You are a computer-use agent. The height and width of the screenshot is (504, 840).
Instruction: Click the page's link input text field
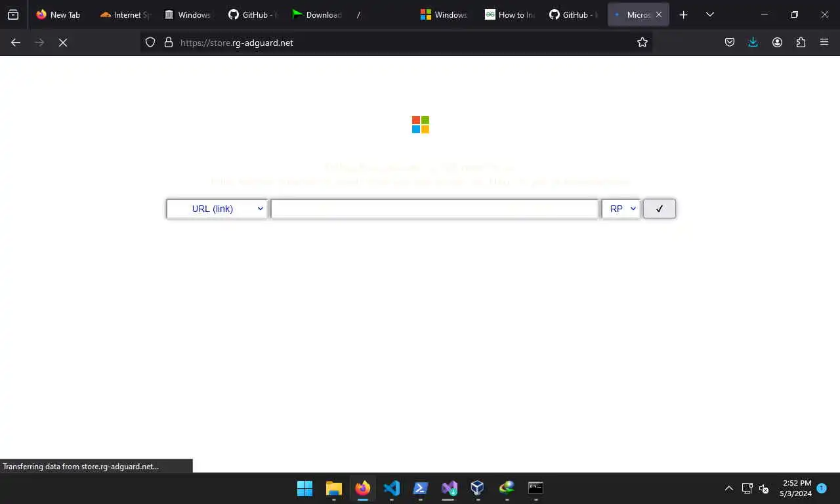coord(434,209)
